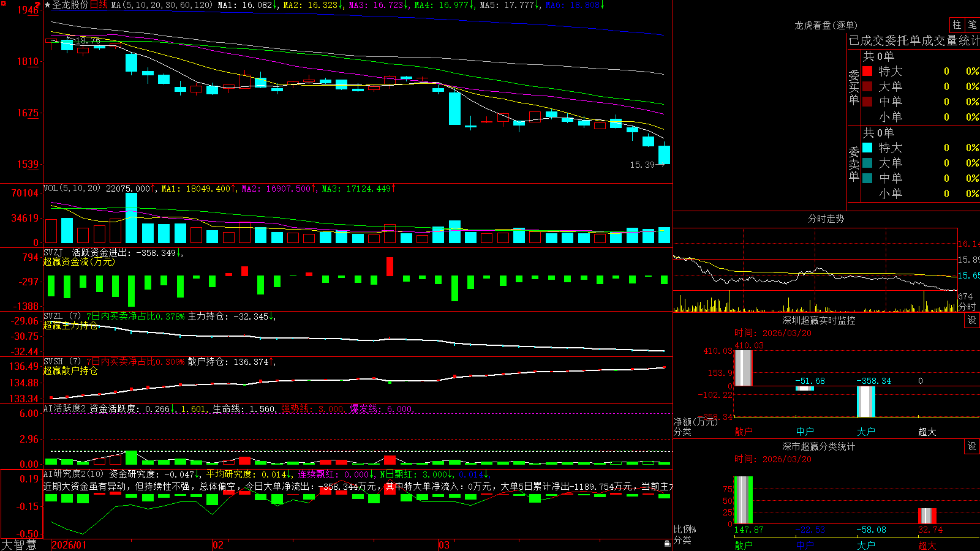Open 设 settings for 深市超赢分类统计
980x551 pixels.
(972, 446)
